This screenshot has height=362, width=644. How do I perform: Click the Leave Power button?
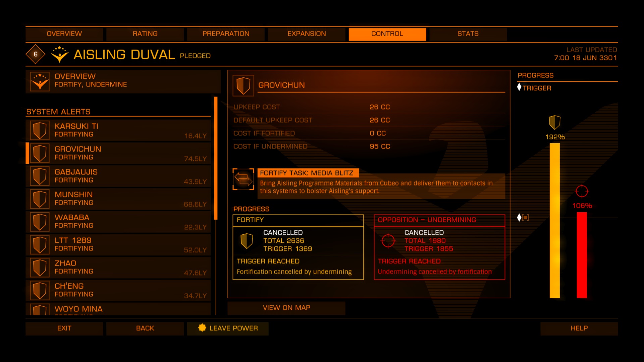(228, 328)
